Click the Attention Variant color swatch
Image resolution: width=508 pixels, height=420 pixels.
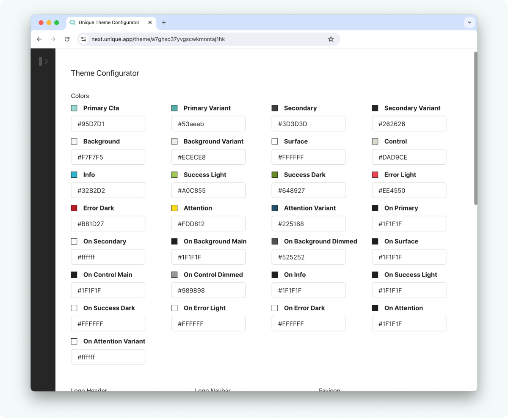275,208
